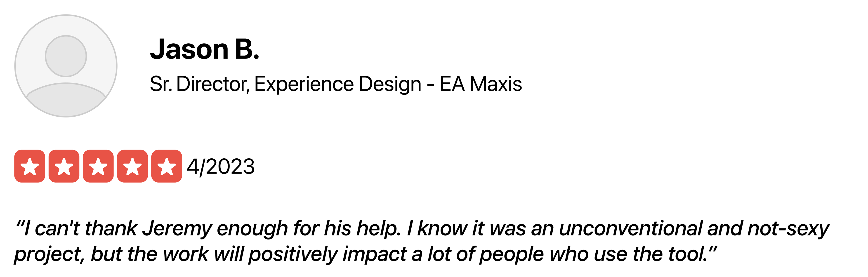Screen dimensions: 868x277
Task: Click the gray profile avatar placeholder
Action: [66, 66]
